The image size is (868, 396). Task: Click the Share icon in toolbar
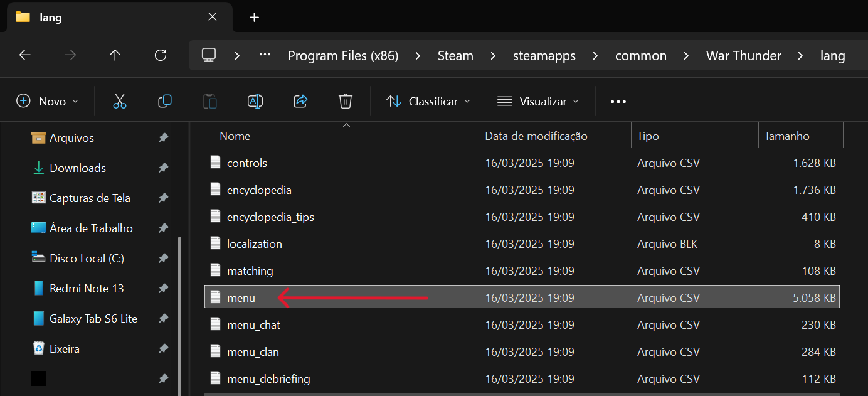point(300,101)
